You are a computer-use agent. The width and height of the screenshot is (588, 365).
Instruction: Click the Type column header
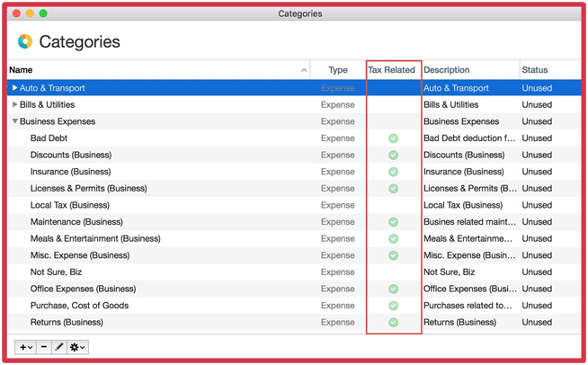337,70
